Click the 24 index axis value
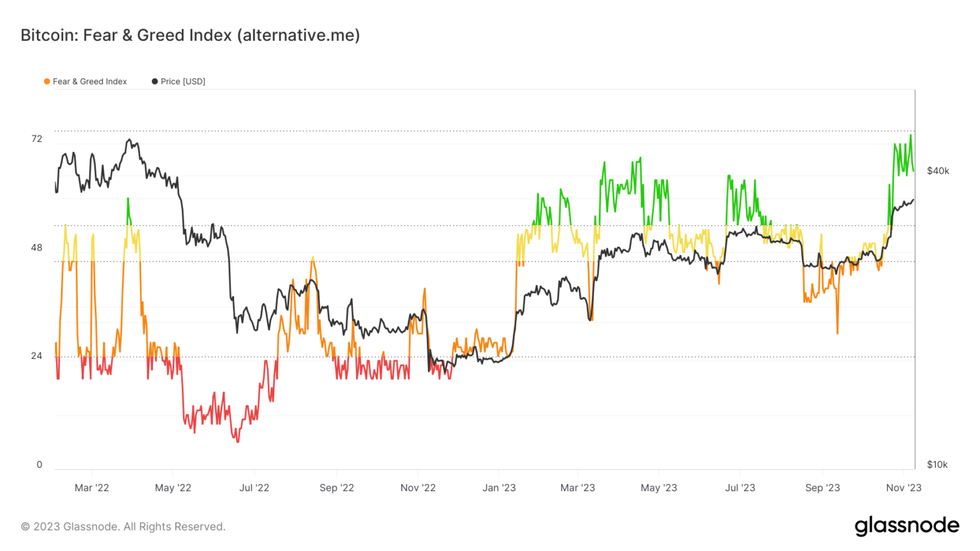 [37, 356]
